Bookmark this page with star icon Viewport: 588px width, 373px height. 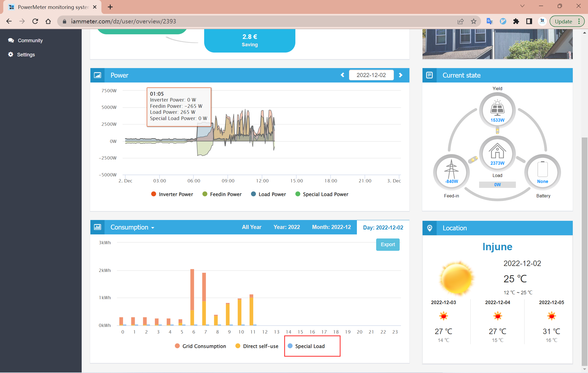[474, 21]
